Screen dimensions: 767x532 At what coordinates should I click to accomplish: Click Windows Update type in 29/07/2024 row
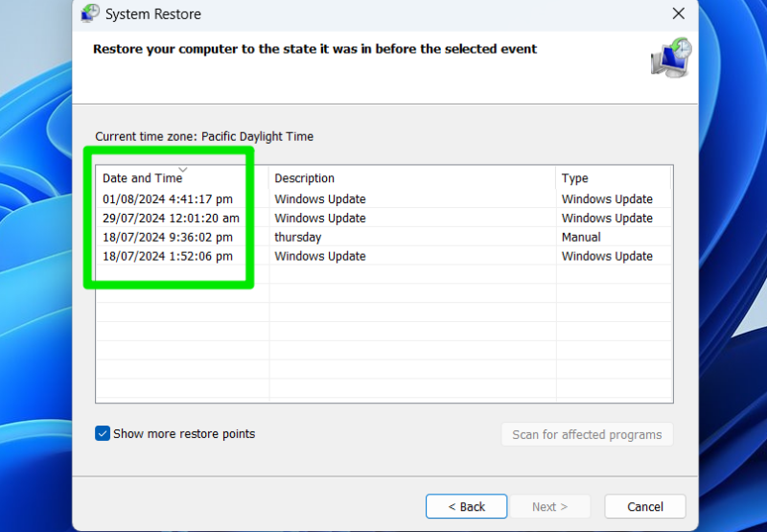point(607,219)
